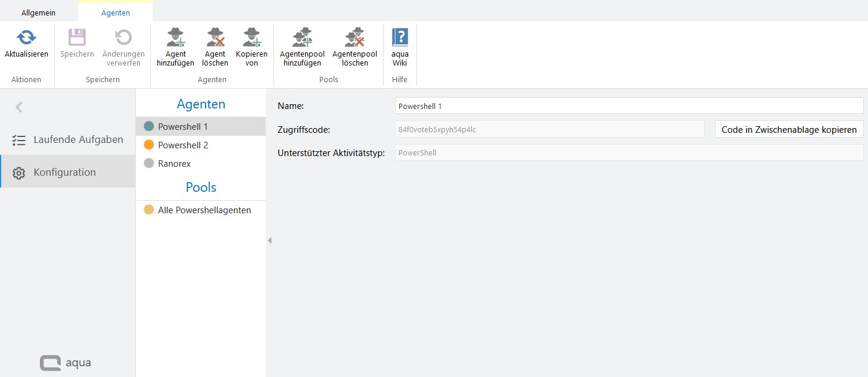
Task: Click the Kopieren von icon
Action: (251, 38)
